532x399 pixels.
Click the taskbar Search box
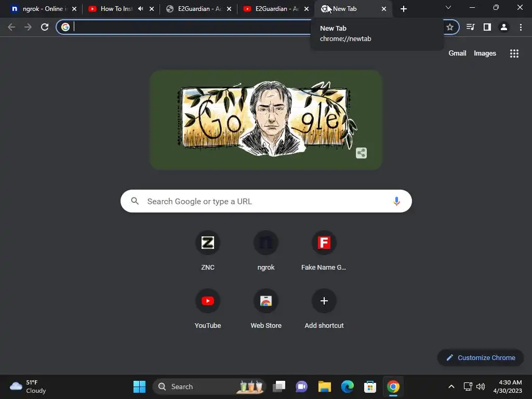tap(209, 387)
